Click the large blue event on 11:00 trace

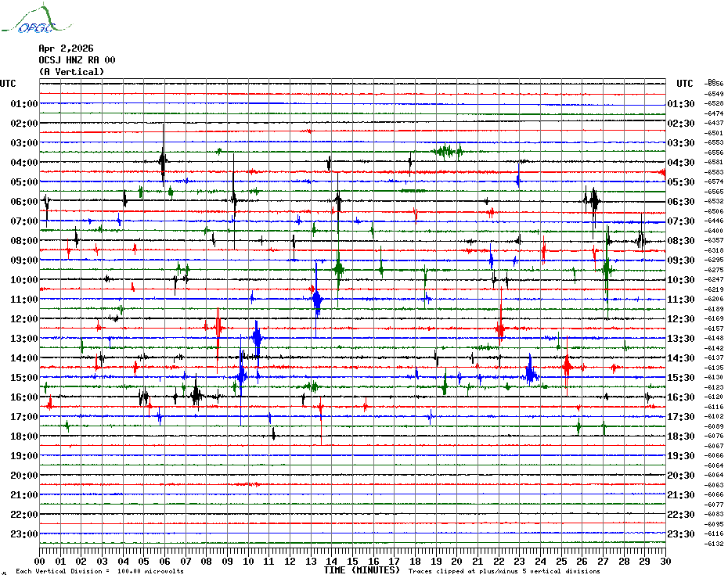tap(317, 299)
